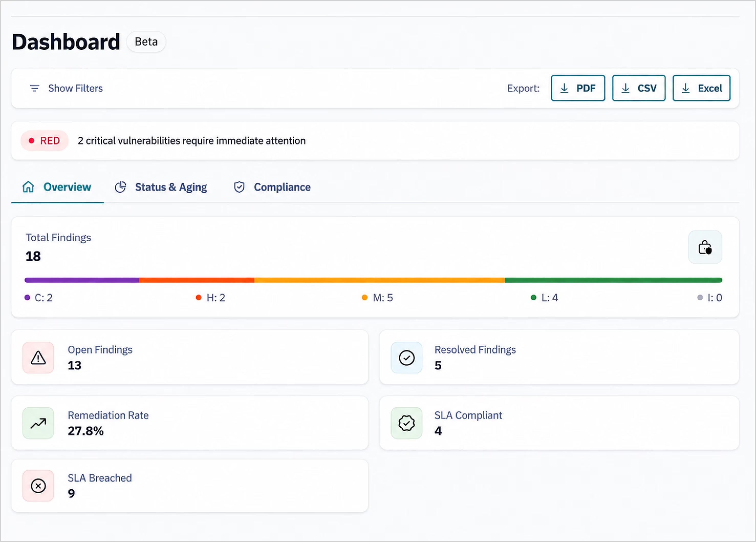Switch to the Status & Aging tab
The width and height of the screenshot is (756, 542).
(161, 187)
